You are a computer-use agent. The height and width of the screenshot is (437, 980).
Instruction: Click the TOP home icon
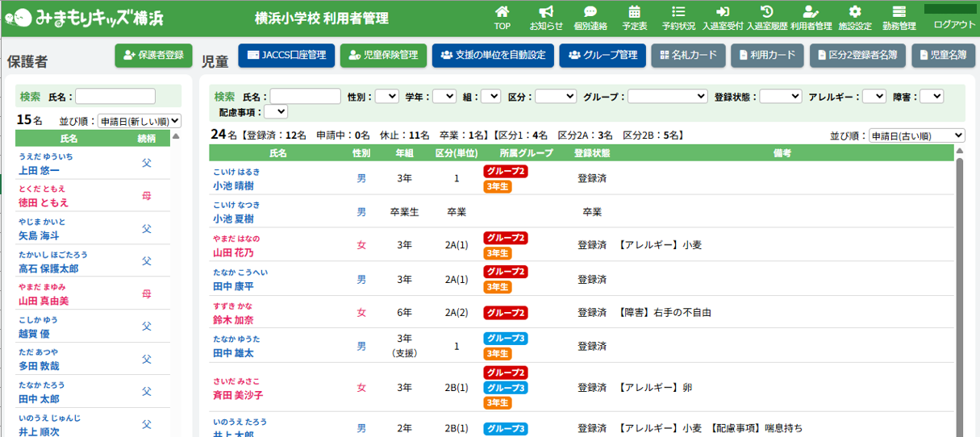502,12
